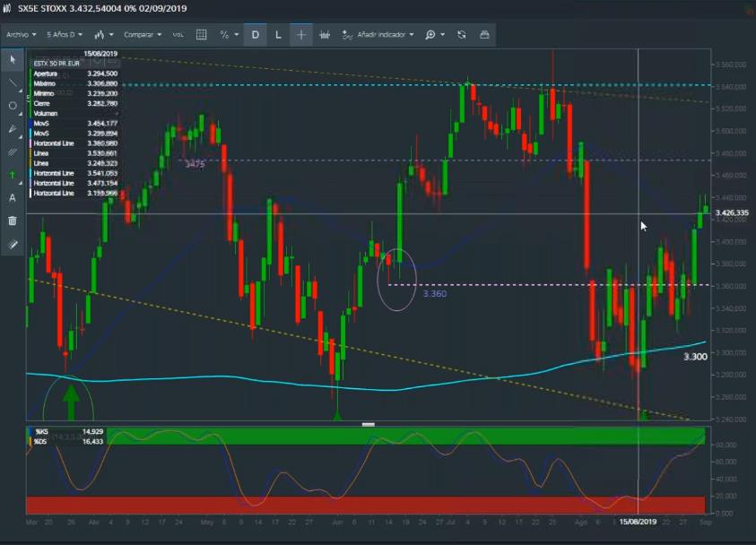The height and width of the screenshot is (545, 756).
Task: Toggle the L button in toolbar
Action: [278, 35]
